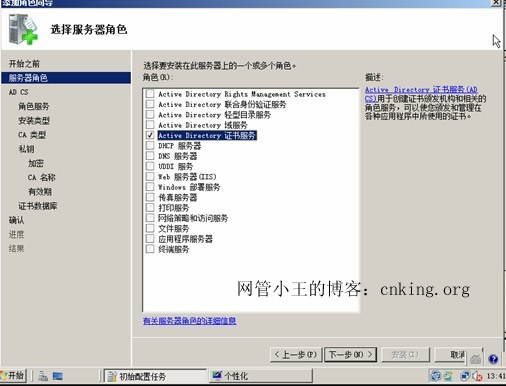Select CA 名称 step in sidebar
The height and width of the screenshot is (386, 506).
(x=41, y=177)
